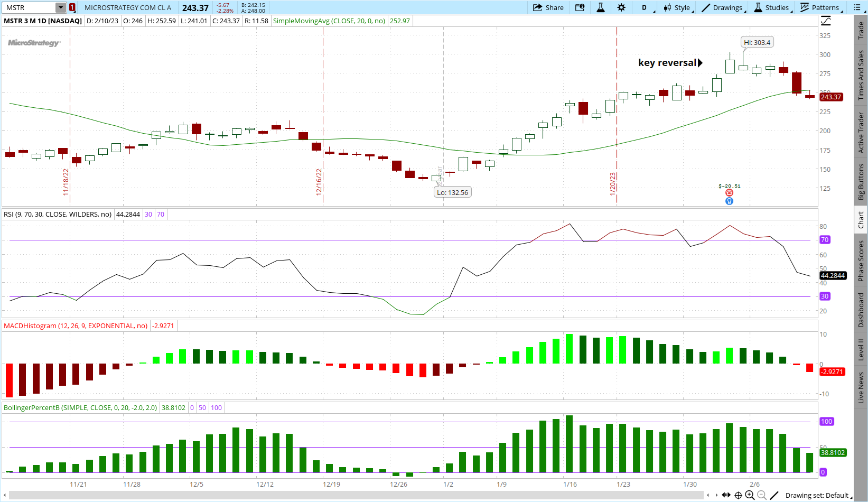Open Drawing set: Default dropdown
Screen dimensions: 868x502
click(x=818, y=495)
